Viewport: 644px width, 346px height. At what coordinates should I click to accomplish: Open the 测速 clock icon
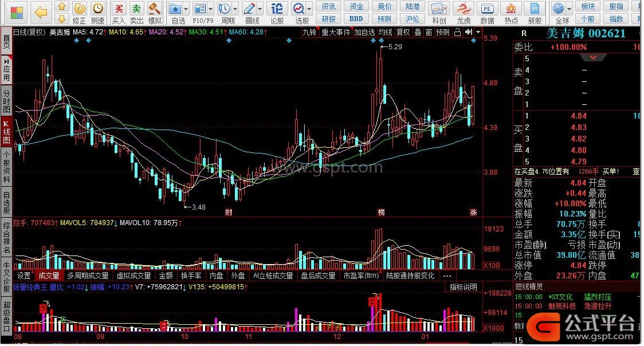tap(97, 8)
